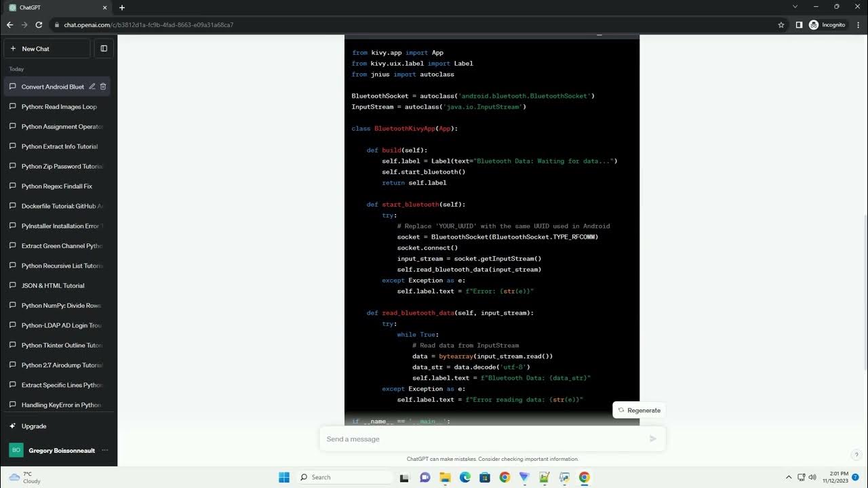Close the ChatGPT tab

(105, 7)
